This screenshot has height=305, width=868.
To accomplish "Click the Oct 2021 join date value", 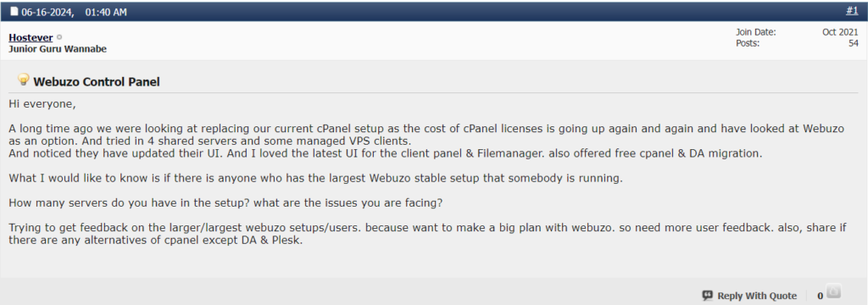I will (x=840, y=32).
